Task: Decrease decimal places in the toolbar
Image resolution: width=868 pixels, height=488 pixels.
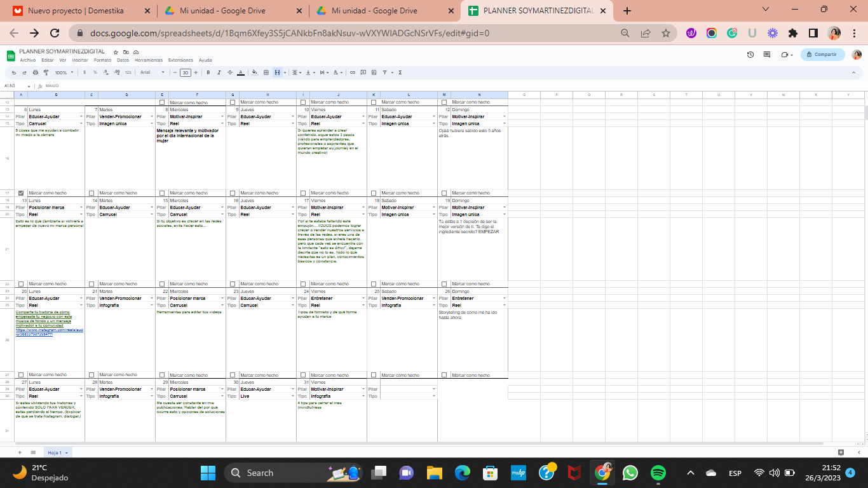Action: tap(106, 72)
